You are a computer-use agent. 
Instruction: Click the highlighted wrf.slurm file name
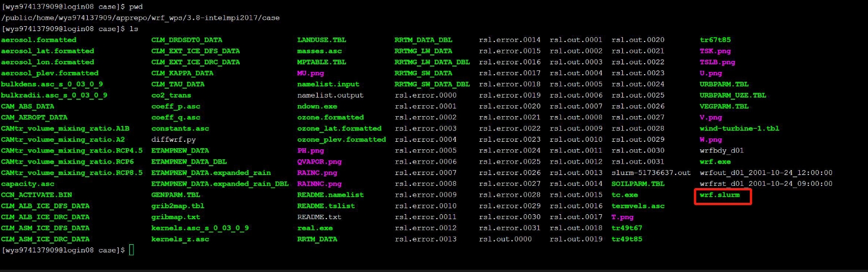[719, 195]
